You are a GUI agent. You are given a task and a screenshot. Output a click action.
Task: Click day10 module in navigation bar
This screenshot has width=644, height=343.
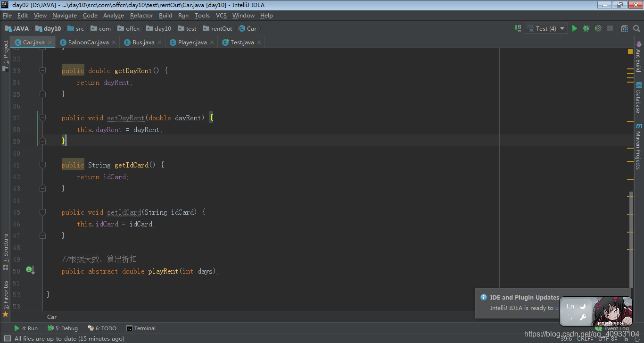[x=49, y=28]
